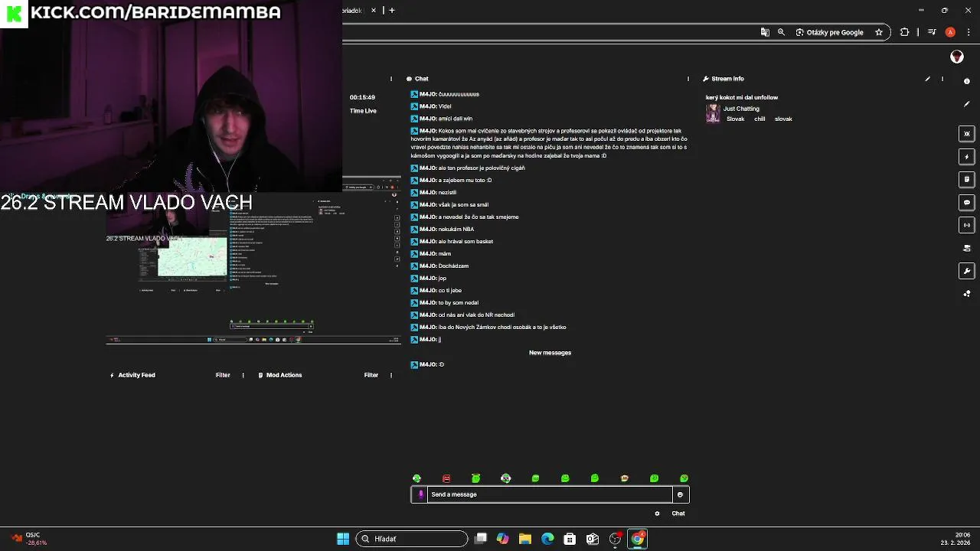
Task: Click the purple identity badge in chat input
Action: 420,494
